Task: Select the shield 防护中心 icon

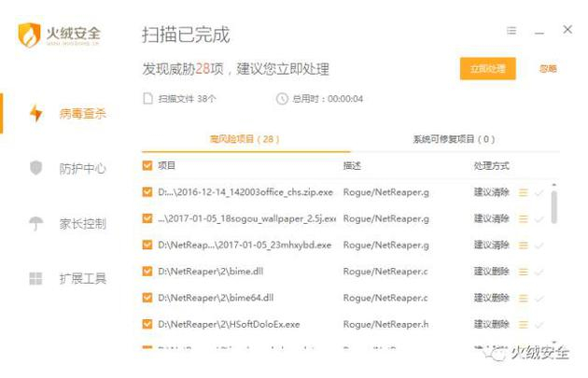Action: pos(36,168)
